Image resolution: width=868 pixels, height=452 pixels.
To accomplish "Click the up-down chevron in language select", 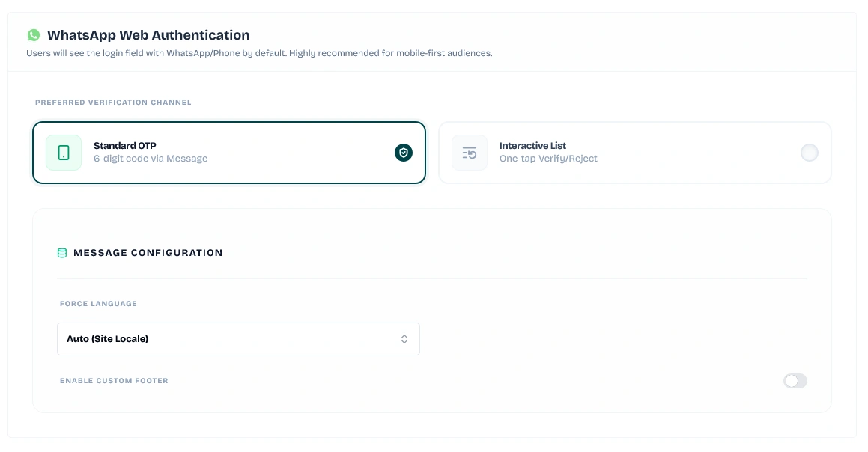I will (404, 339).
